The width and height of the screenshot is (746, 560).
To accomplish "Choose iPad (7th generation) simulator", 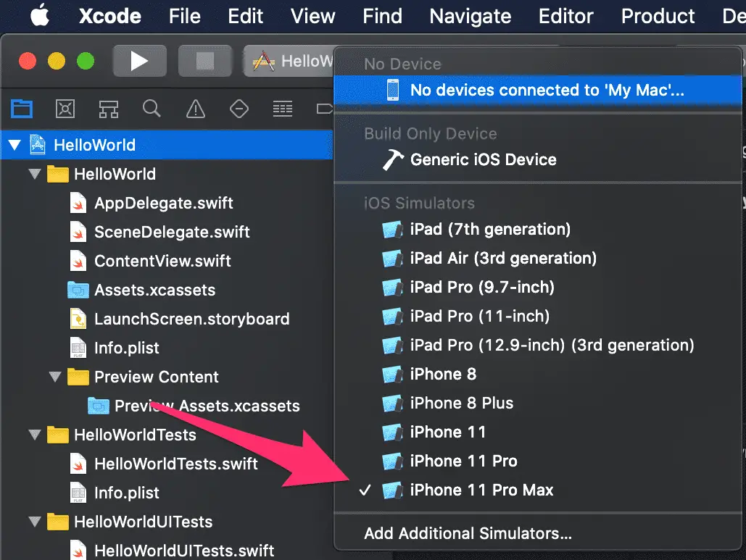I will click(x=538, y=230).
